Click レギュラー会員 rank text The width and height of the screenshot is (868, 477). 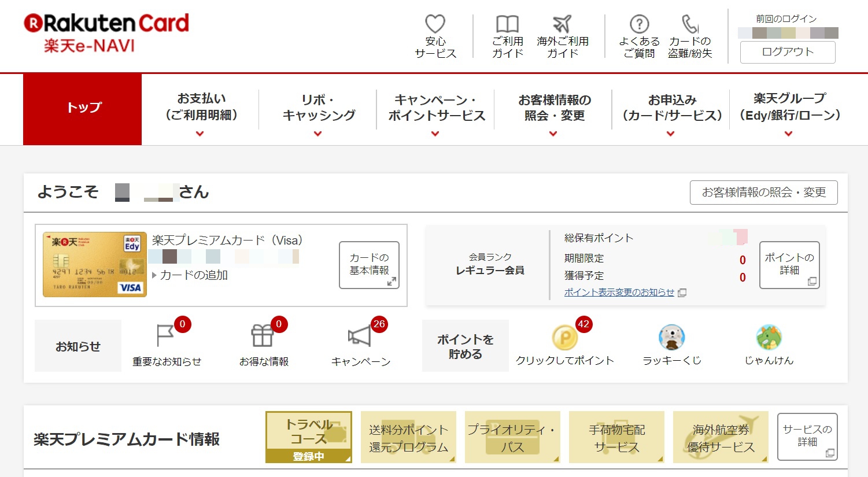(x=490, y=271)
